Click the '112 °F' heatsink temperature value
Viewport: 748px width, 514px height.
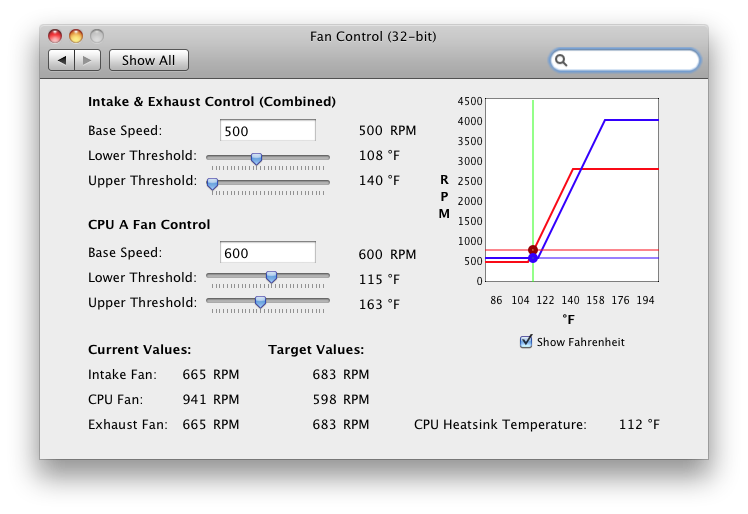[639, 424]
